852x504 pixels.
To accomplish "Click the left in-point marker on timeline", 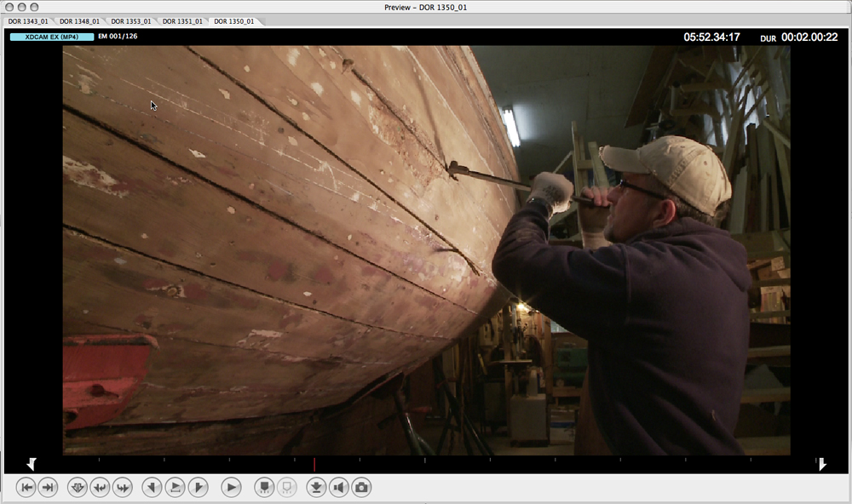I will (x=32, y=464).
